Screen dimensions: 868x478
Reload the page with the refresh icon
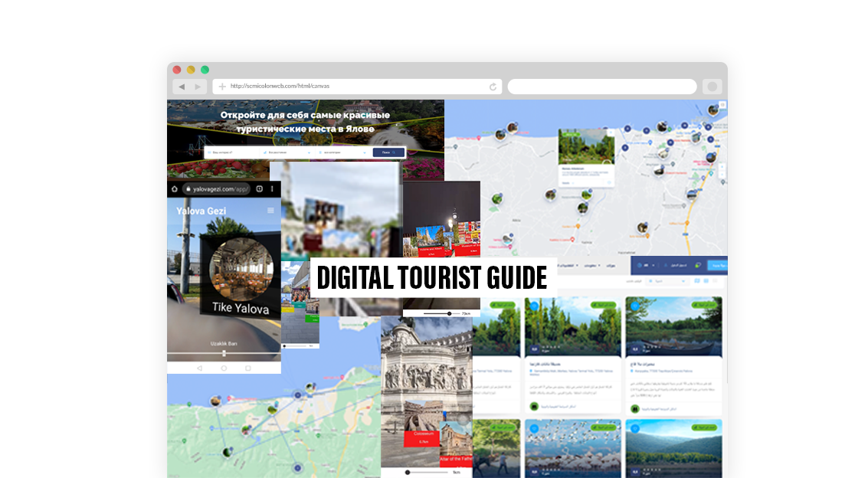[x=493, y=87]
